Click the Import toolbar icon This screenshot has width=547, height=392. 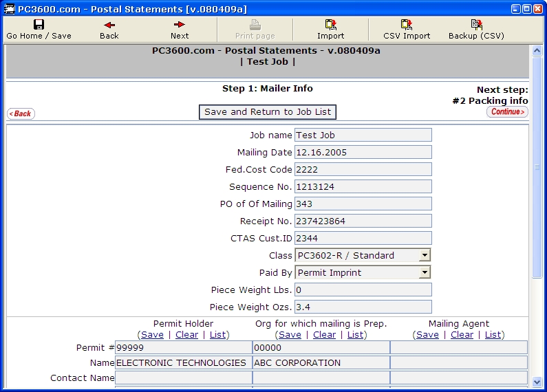pyautogui.click(x=331, y=24)
